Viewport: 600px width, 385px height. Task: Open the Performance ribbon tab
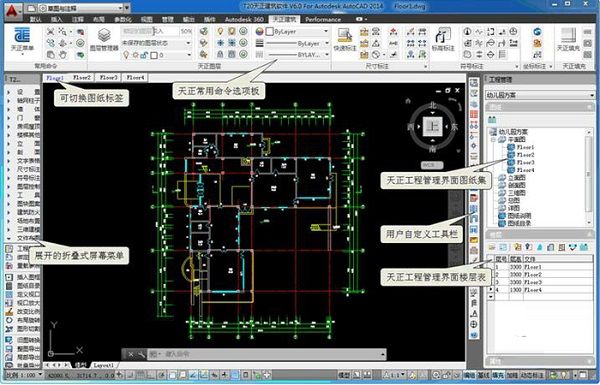pos(323,19)
